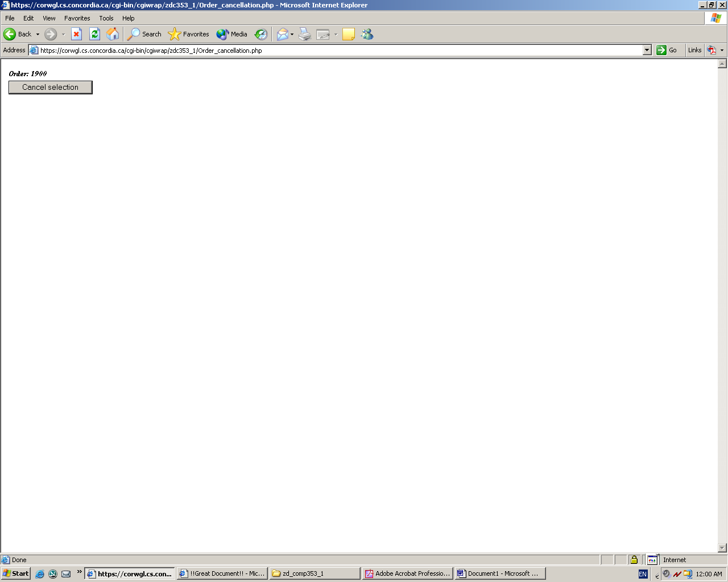Go to the Home page
This screenshot has height=582, width=728.
coord(113,34)
